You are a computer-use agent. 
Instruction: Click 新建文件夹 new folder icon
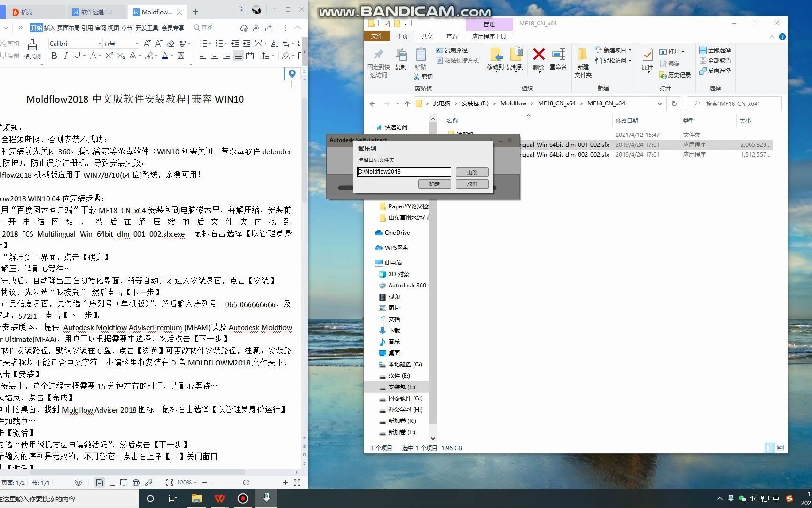click(583, 63)
